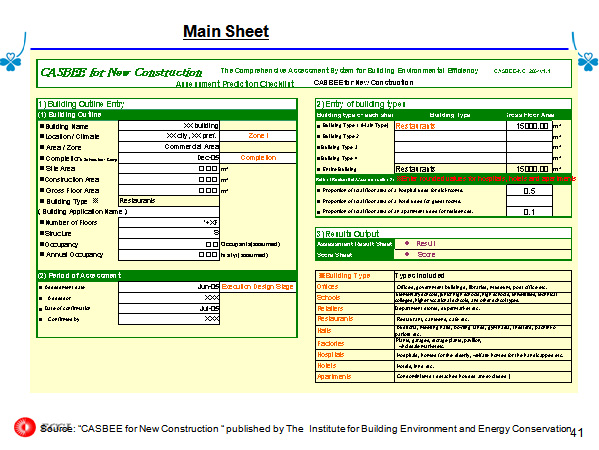Select the empty Building Type 2 cell
The width and height of the screenshot is (599, 450).
[x=450, y=136]
